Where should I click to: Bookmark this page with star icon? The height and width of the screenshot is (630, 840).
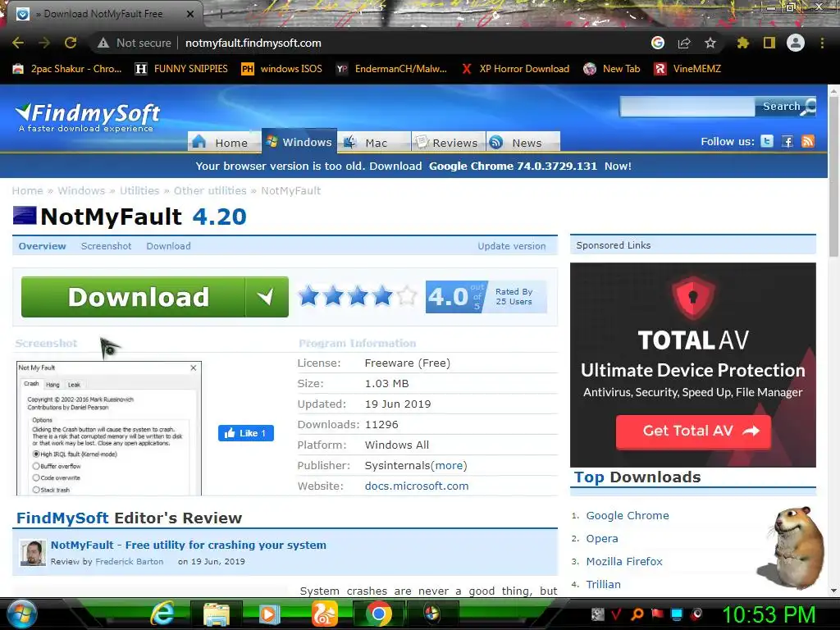tap(710, 43)
